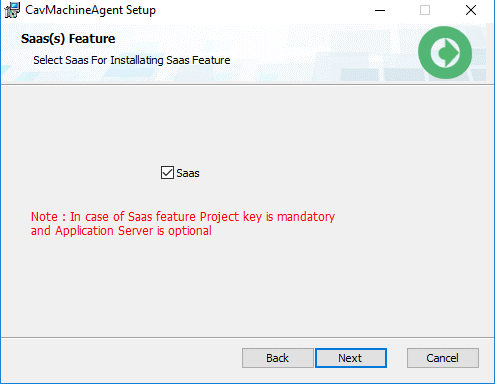497x386 pixels.
Task: Click the red Note text line
Action: tap(183, 217)
